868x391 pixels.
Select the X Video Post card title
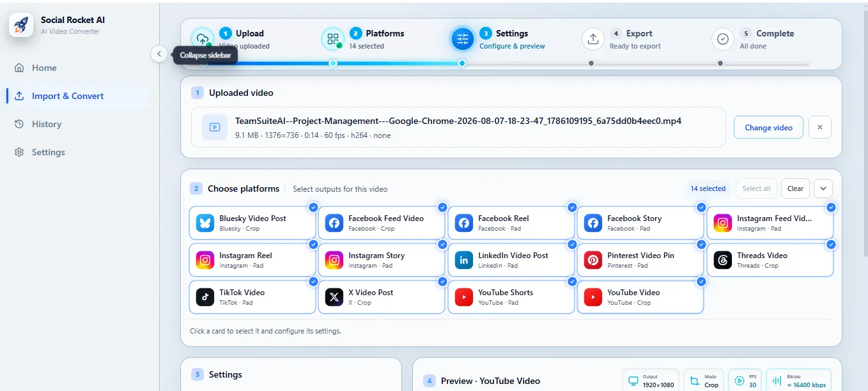tap(371, 292)
